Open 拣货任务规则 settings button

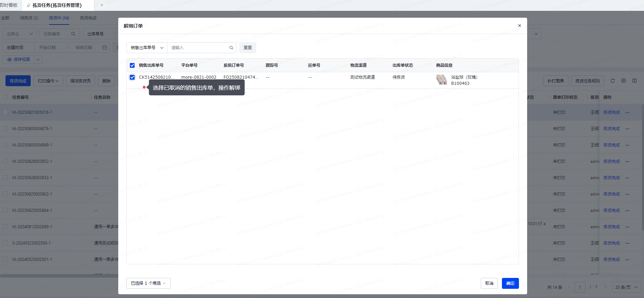588,81
